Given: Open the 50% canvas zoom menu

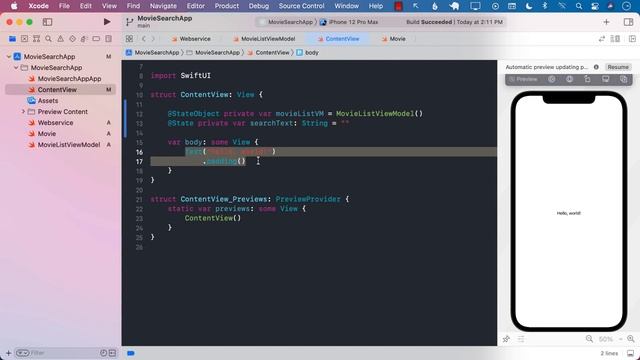Looking at the screenshot, I should pyautogui.click(x=610, y=339).
